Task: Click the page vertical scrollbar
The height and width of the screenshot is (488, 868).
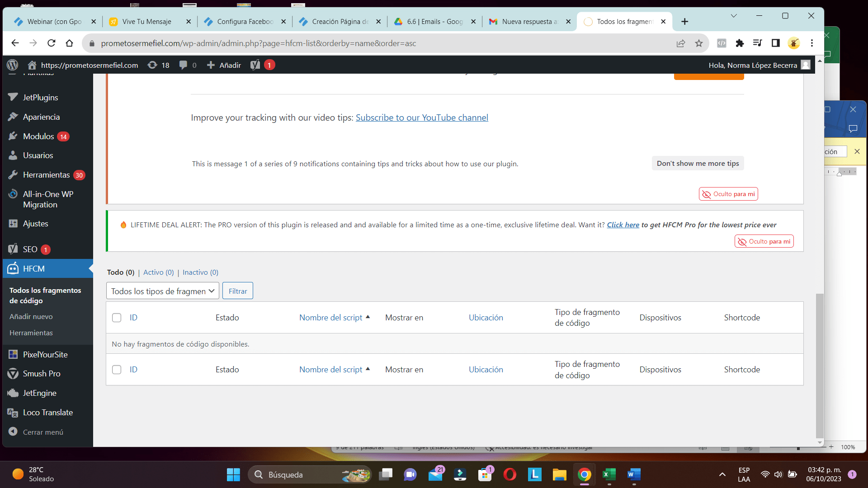Action: click(x=820, y=366)
